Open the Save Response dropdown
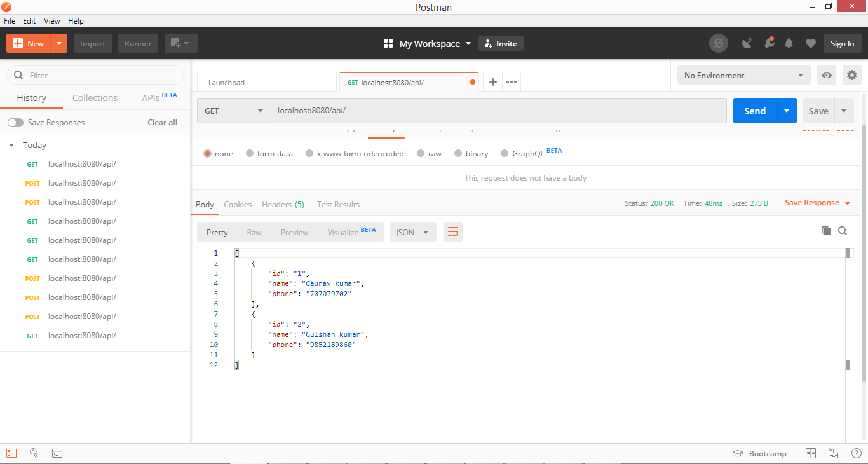This screenshot has width=868, height=464. coord(817,203)
